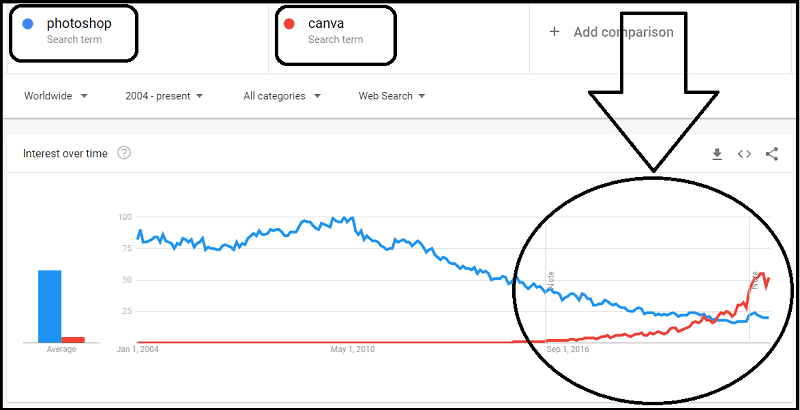Image resolution: width=800 pixels, height=410 pixels.
Task: Click the red dot next to canva
Action: (289, 23)
